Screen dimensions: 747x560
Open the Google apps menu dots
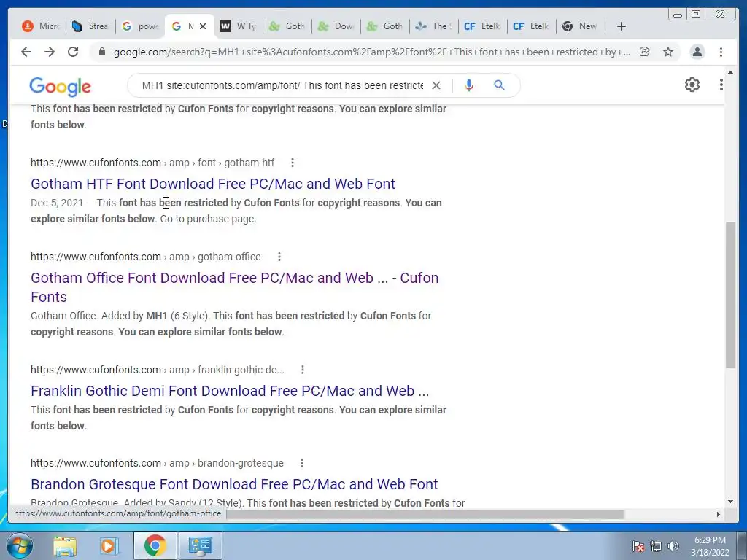tap(721, 85)
